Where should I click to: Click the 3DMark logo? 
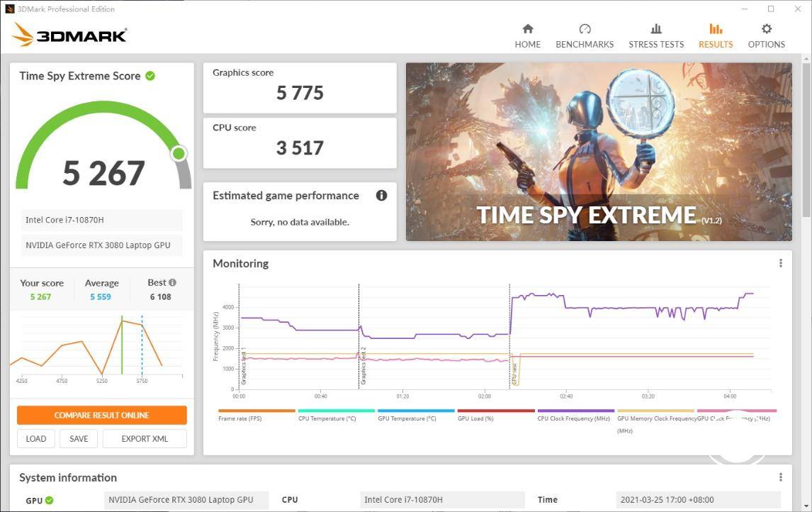tap(70, 35)
